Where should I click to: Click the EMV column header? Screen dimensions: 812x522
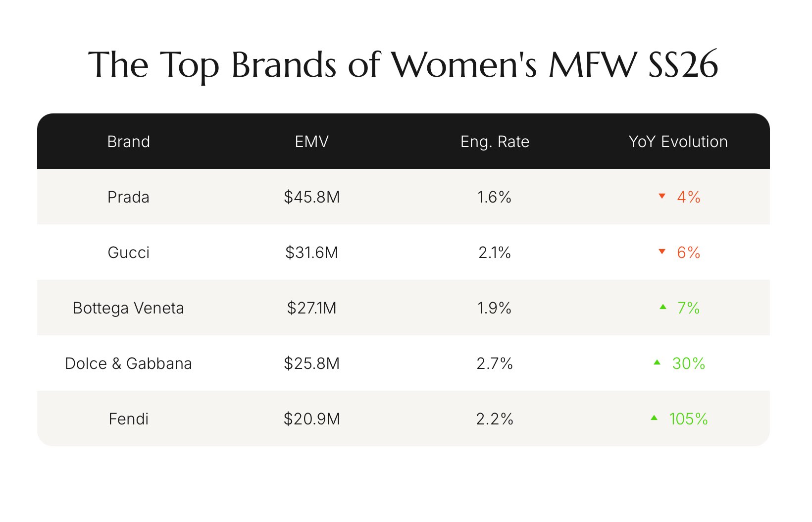[311, 142]
